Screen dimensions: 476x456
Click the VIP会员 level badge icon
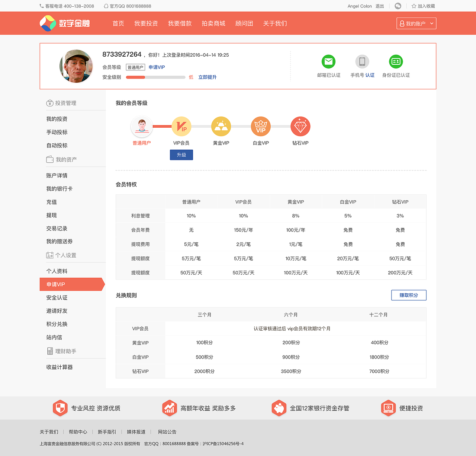[x=181, y=127]
